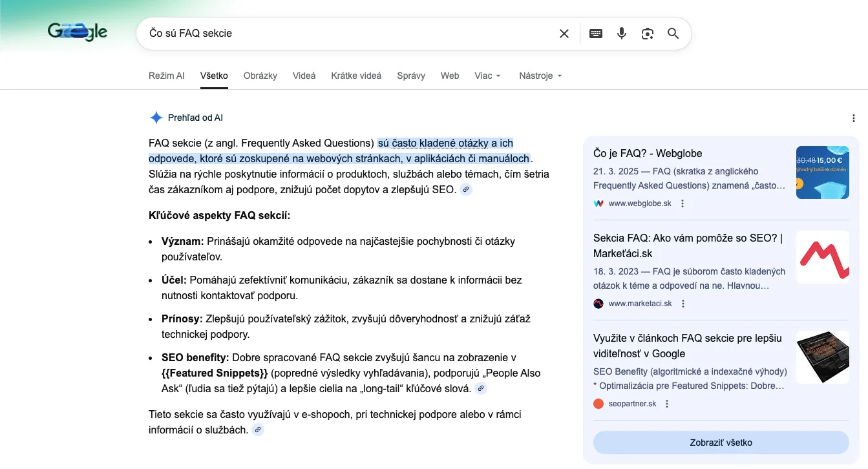Open more options next to www.webglobe.sk

pos(683,203)
